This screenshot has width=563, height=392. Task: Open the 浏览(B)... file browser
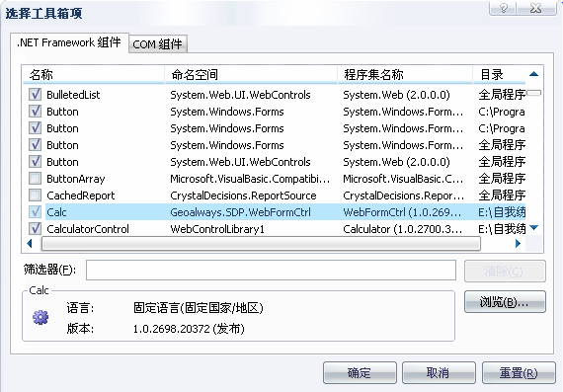[x=505, y=302]
